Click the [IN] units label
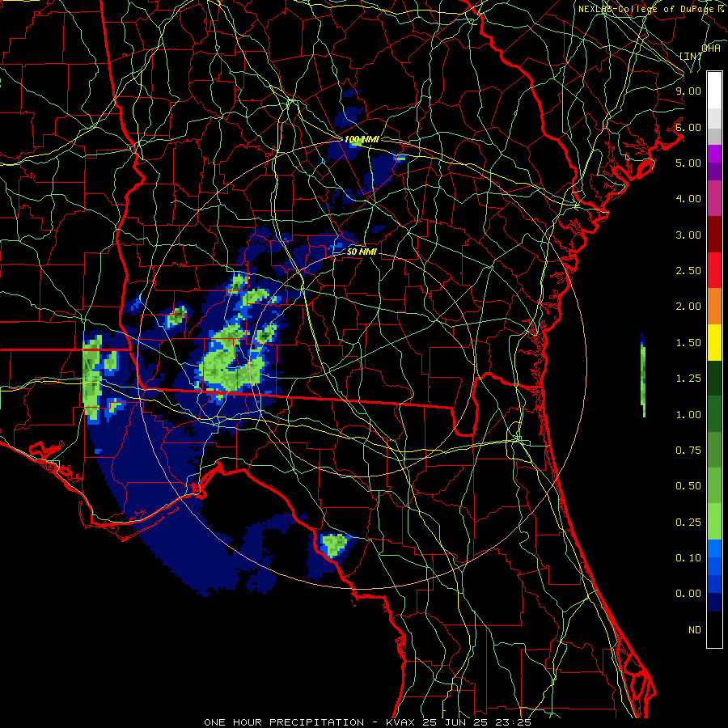This screenshot has height=728, width=728. [x=691, y=56]
